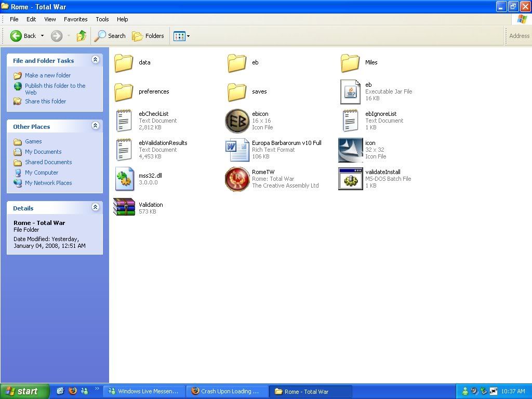Select the saves folder icon

pos(237,92)
